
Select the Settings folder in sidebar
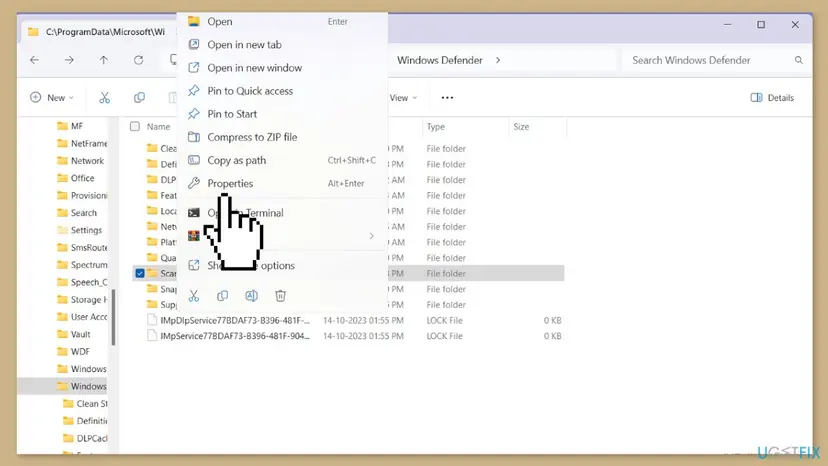(x=86, y=230)
